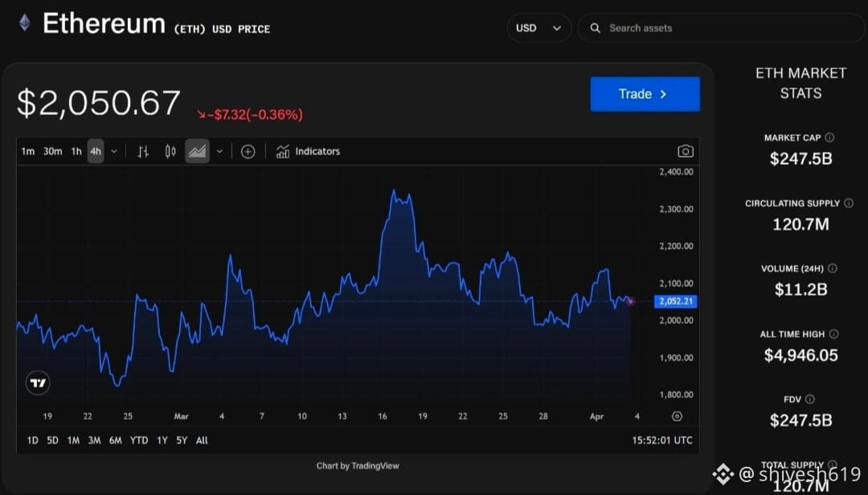
Task: Select the candlestick chart style icon
Action: click(170, 151)
